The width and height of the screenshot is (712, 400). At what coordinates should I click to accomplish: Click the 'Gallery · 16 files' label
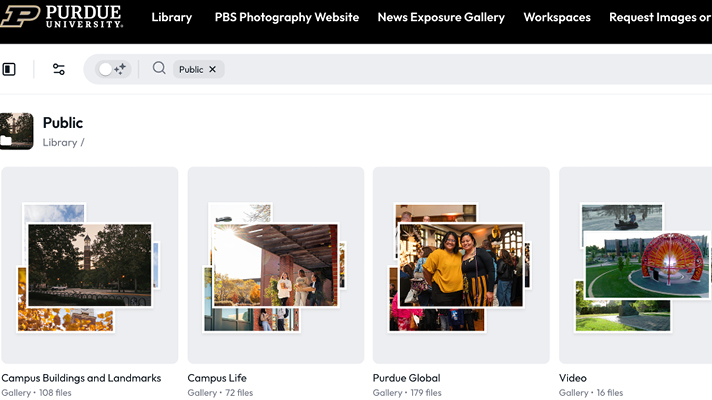591,393
